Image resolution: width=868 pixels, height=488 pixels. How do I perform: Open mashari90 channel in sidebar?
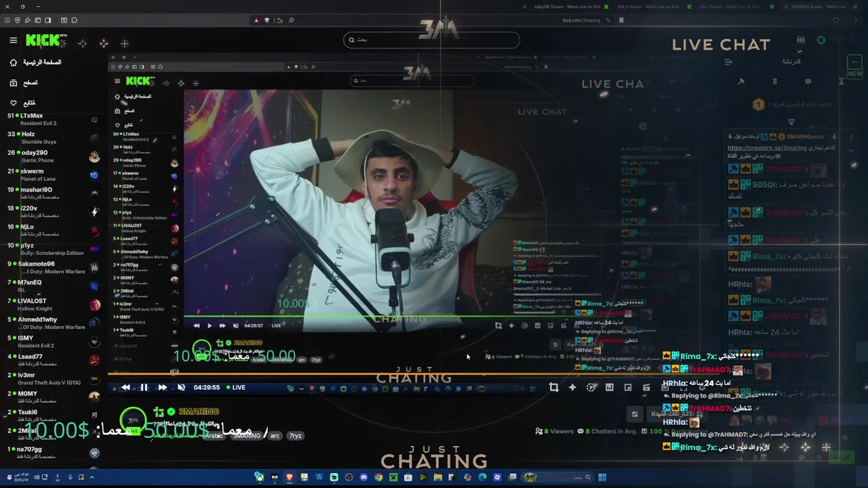pos(53,193)
